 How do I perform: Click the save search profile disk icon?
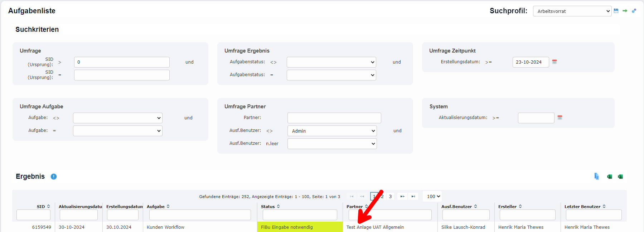click(616, 11)
